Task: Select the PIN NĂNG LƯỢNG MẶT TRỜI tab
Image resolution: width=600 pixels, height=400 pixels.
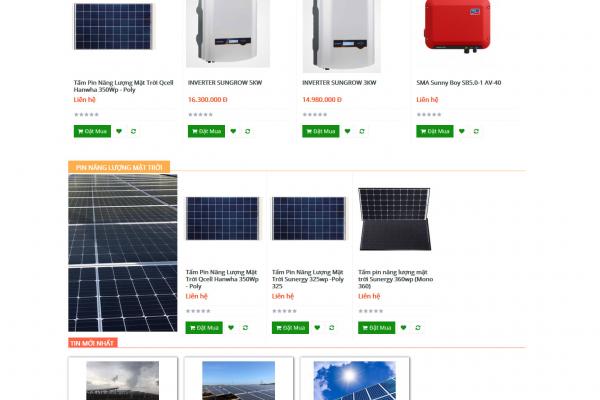Action: (x=119, y=167)
